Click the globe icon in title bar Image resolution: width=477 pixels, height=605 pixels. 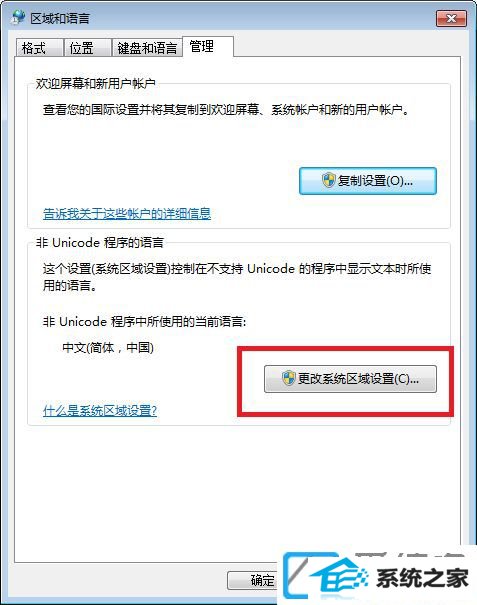click(x=17, y=17)
